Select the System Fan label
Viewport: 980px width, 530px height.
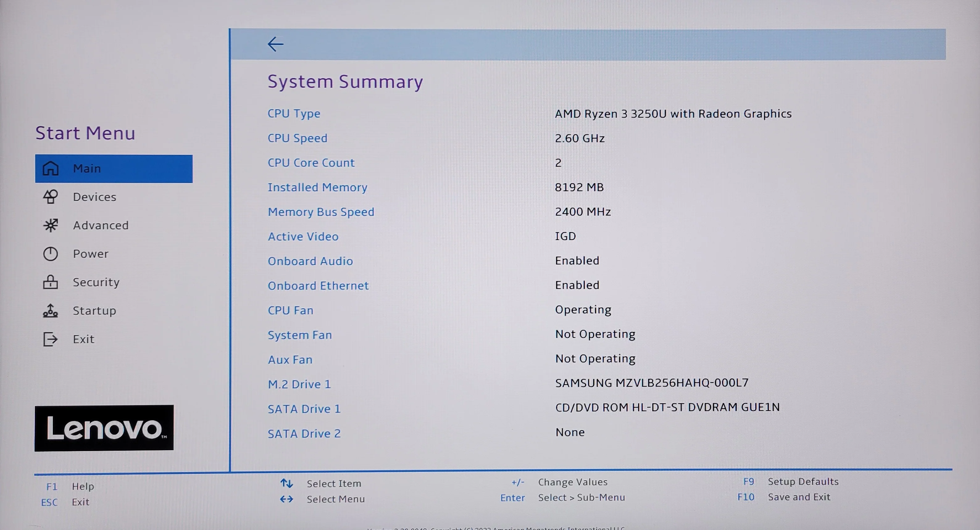300,335
